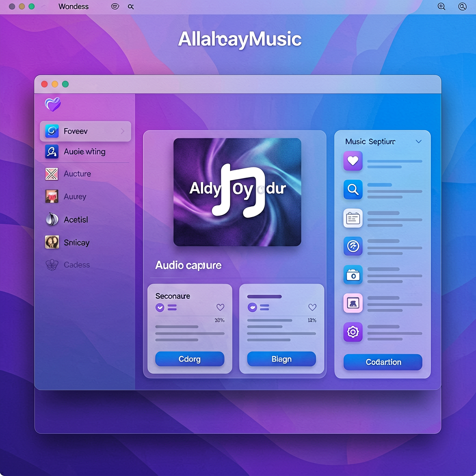The width and height of the screenshot is (476, 476).
Task: Click the Acetisl shell icon
Action: [52, 219]
